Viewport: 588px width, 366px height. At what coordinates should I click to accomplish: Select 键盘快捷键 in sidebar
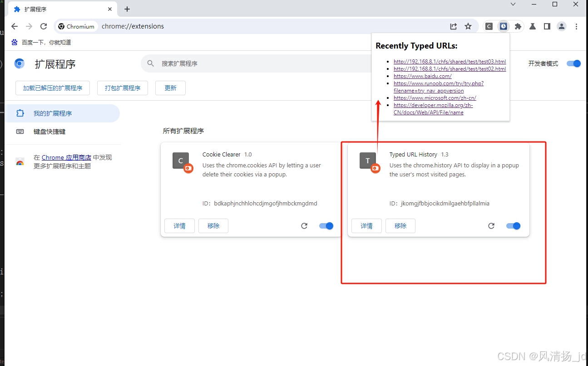(62, 132)
